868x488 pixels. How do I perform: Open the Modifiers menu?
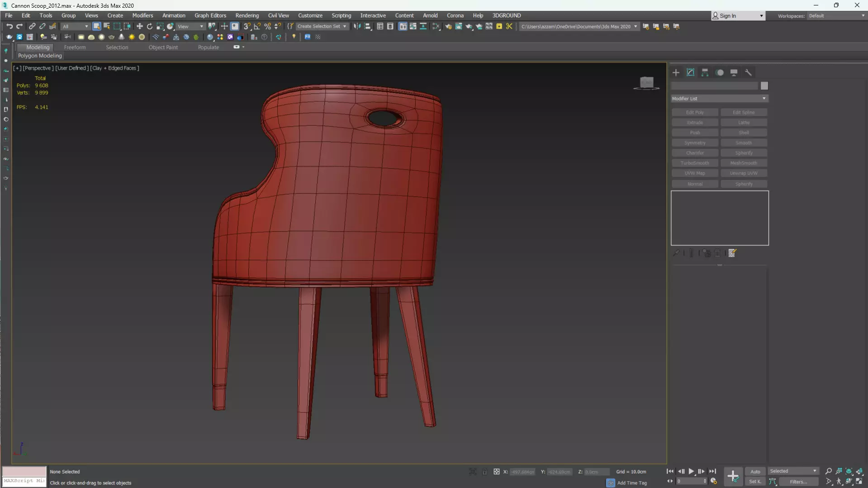point(142,15)
